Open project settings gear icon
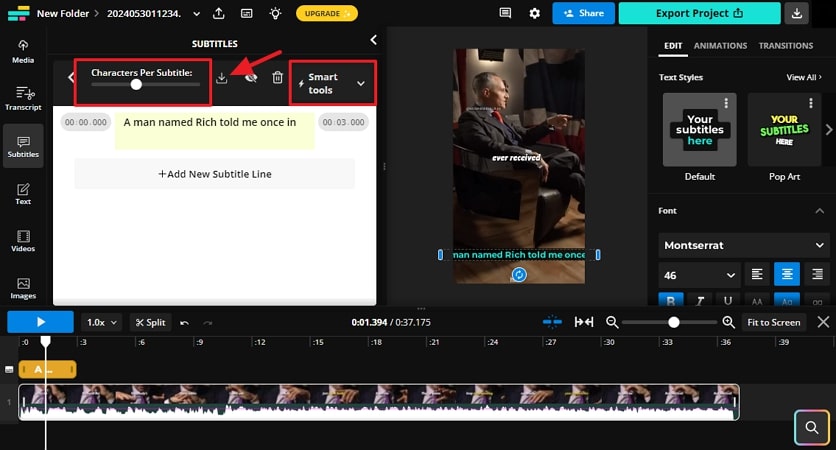836x450 pixels. tap(534, 13)
